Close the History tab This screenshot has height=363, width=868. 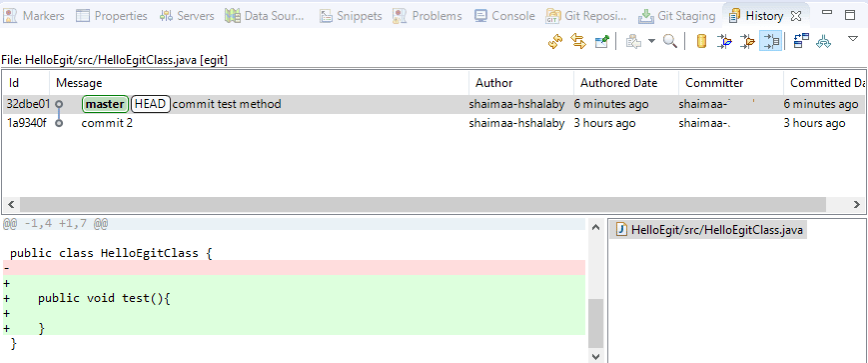click(795, 16)
